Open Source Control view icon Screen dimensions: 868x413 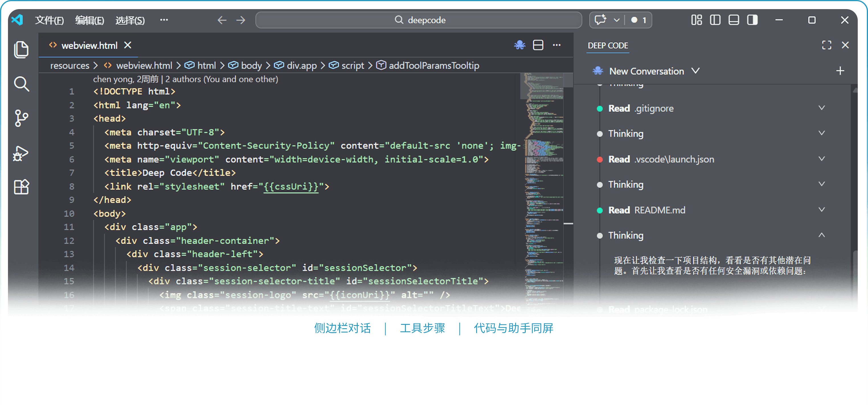pos(21,119)
